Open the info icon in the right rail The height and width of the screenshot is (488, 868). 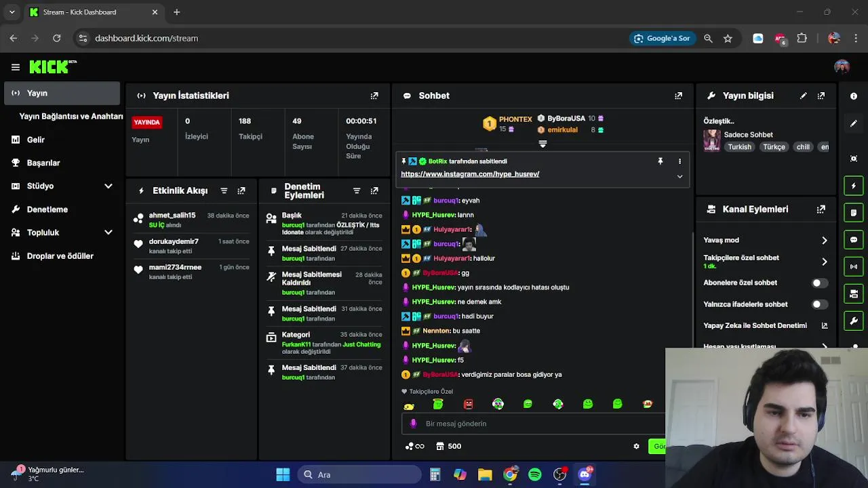point(854,96)
